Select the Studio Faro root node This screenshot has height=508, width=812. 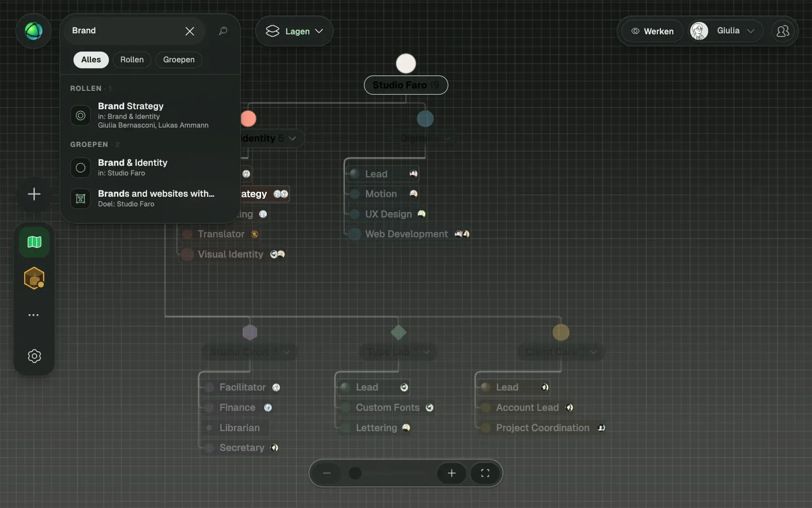(406, 85)
